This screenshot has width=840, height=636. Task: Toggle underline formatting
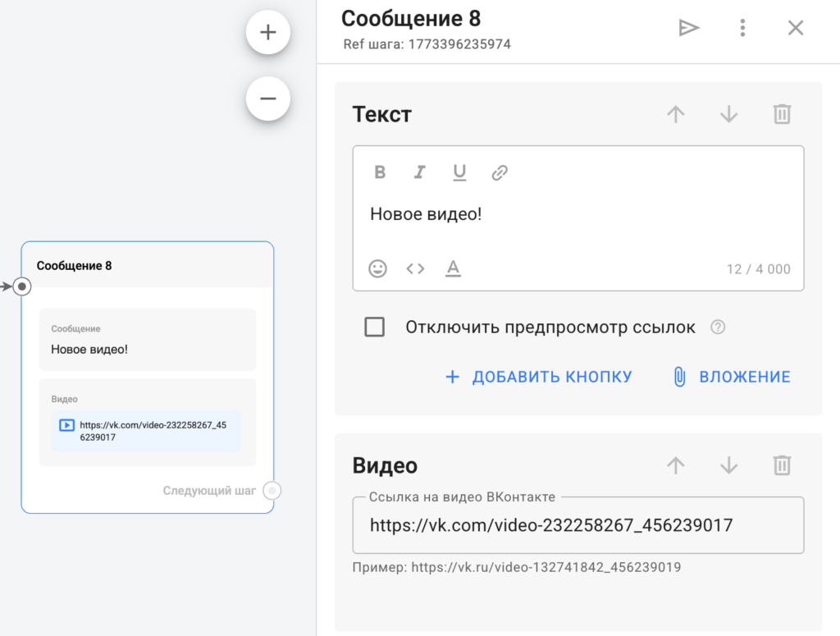(459, 172)
